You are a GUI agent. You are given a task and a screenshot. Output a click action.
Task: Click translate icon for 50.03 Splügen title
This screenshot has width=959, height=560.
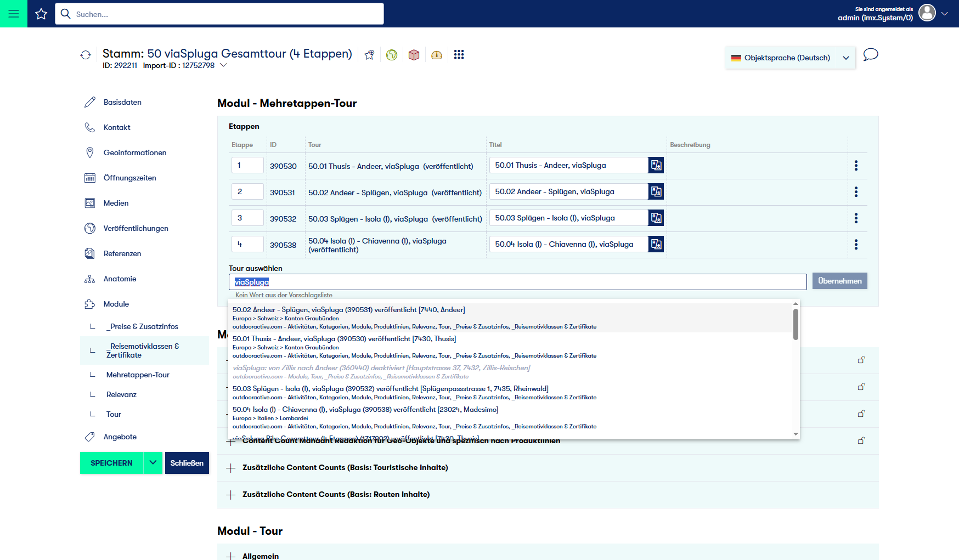pos(656,218)
